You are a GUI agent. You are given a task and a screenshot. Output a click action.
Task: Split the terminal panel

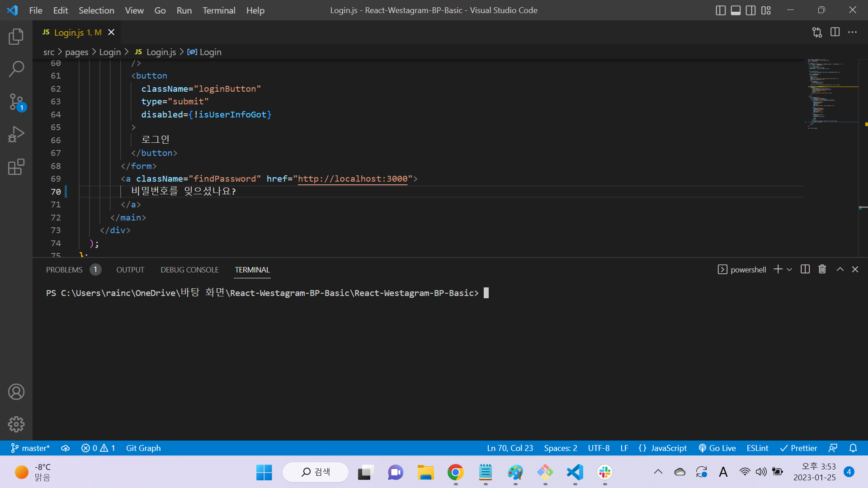(x=805, y=269)
